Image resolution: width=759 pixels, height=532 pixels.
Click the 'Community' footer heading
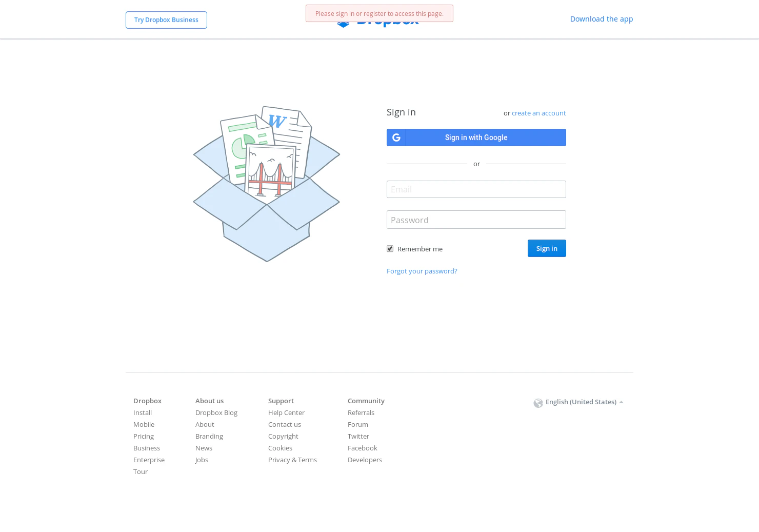click(x=366, y=401)
